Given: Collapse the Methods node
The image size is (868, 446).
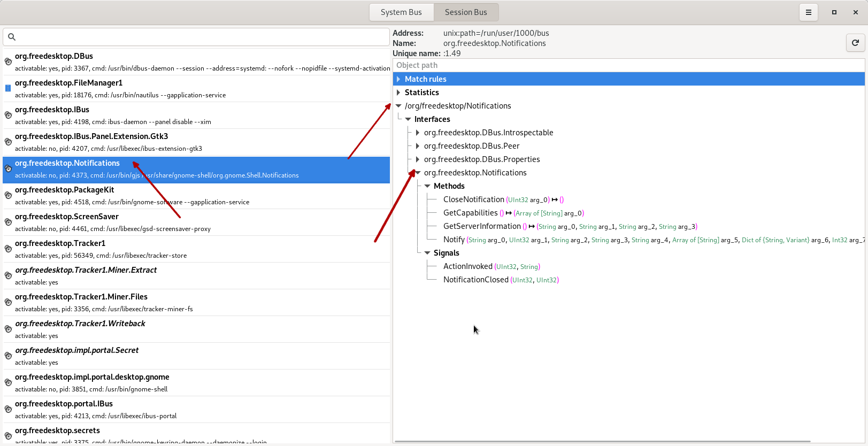Looking at the screenshot, I should coord(427,186).
